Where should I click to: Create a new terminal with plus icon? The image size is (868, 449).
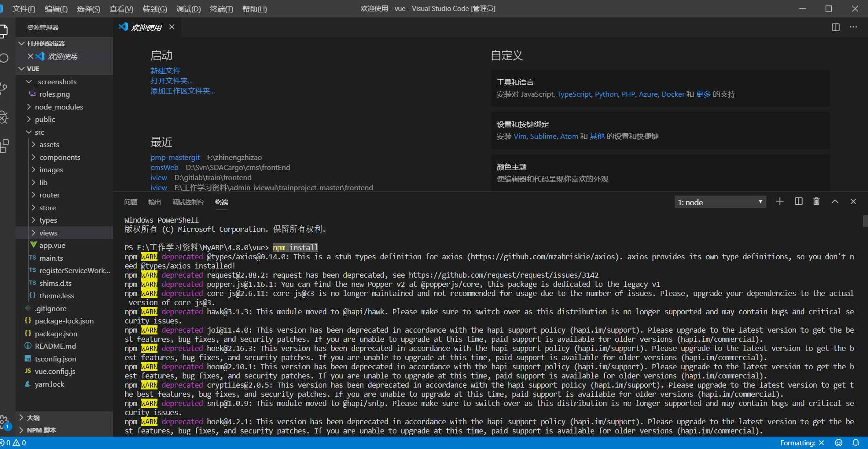(780, 201)
